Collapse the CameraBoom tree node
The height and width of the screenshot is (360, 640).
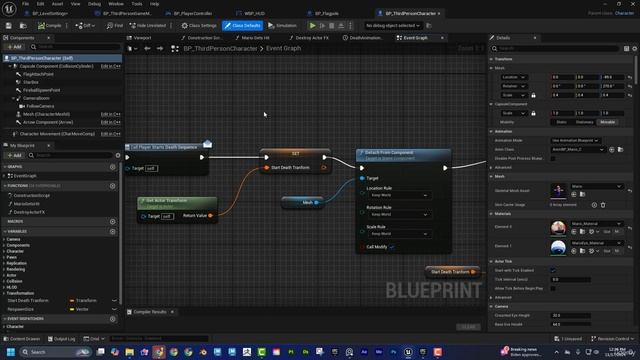click(13, 98)
